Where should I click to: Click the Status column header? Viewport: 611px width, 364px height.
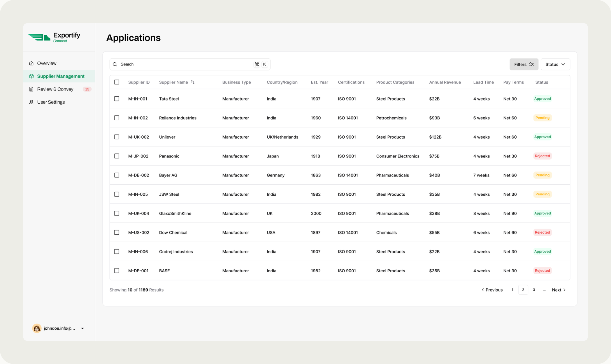[x=542, y=82]
